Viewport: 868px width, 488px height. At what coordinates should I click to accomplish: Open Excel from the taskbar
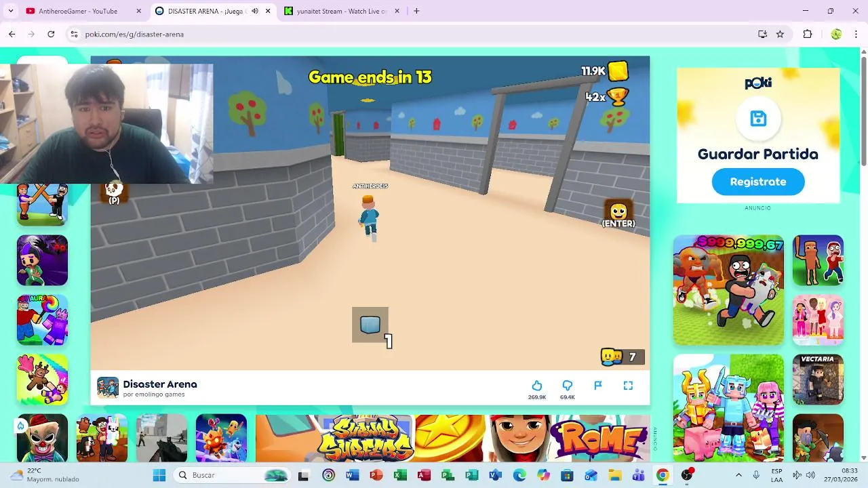[x=400, y=475]
